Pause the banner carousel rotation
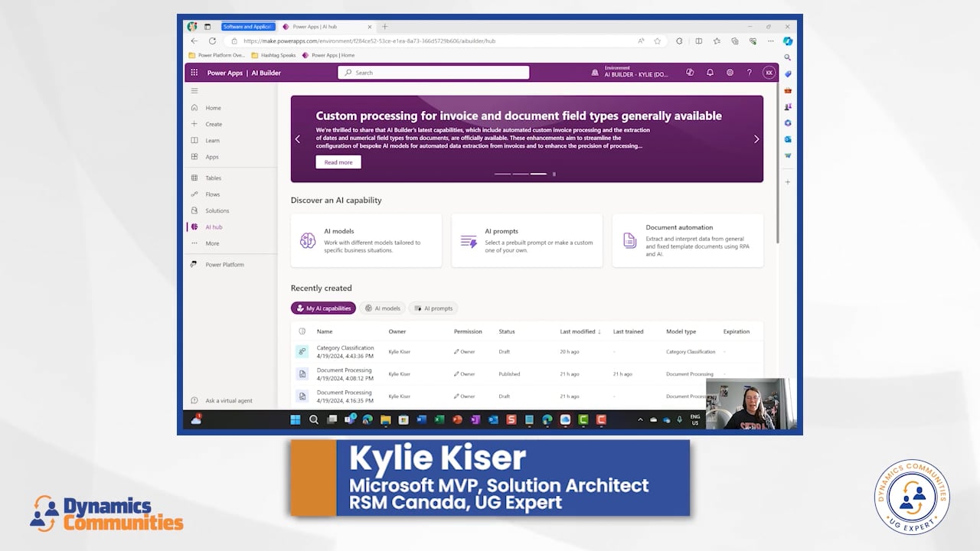This screenshot has width=980, height=551. 554,174
